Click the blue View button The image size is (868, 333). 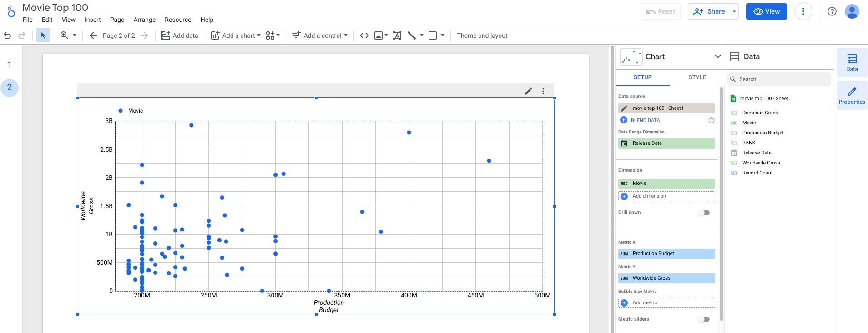coord(766,11)
